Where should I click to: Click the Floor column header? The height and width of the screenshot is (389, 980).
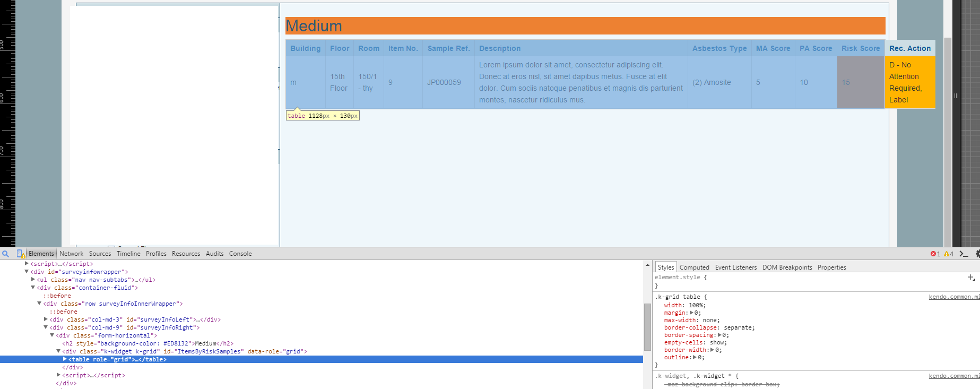(340, 48)
